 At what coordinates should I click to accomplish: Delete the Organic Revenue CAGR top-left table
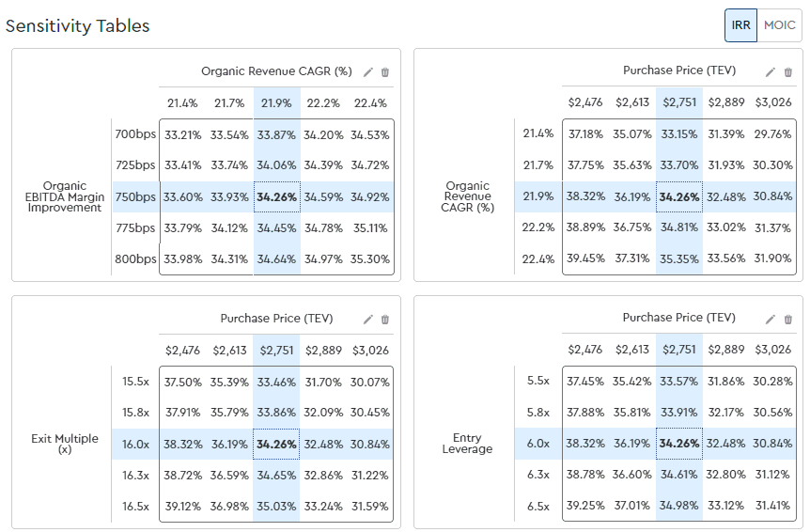(x=385, y=72)
